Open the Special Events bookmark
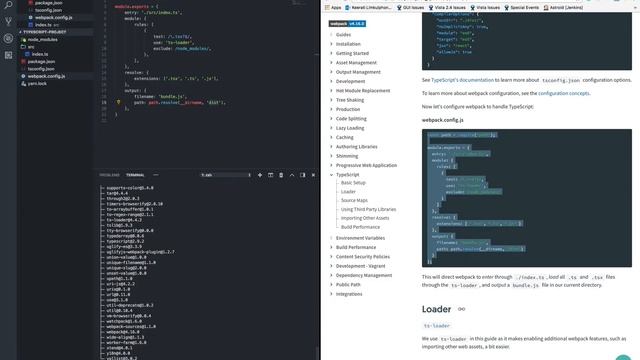Image resolution: width=640 pixels, height=360 pixels. tap(521, 7)
